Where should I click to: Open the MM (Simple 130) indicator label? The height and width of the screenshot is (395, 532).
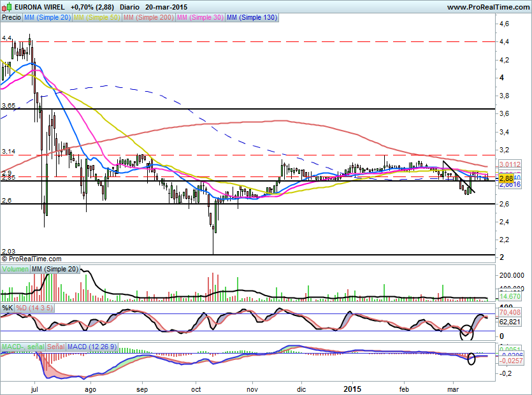pyautogui.click(x=252, y=17)
